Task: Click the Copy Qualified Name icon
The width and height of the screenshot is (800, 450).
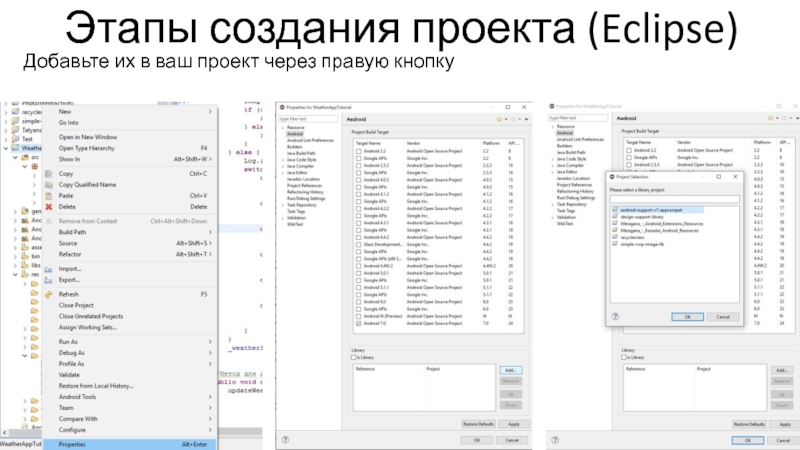Action: 48,185
